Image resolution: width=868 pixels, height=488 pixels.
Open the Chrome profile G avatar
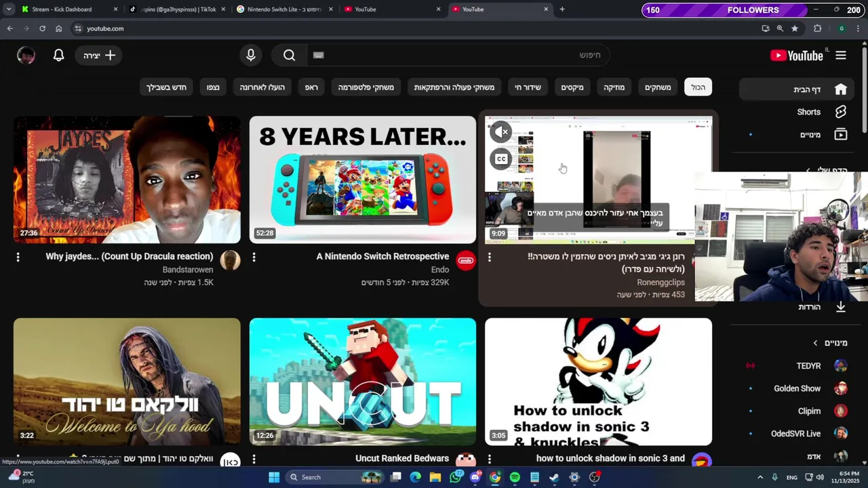tap(842, 28)
